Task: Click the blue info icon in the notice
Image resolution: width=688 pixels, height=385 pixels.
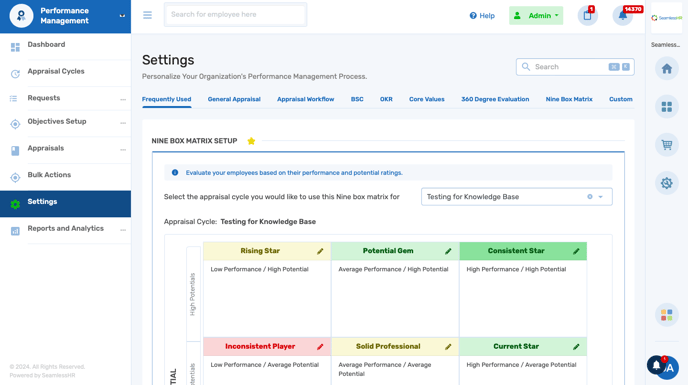Action: 175,173
